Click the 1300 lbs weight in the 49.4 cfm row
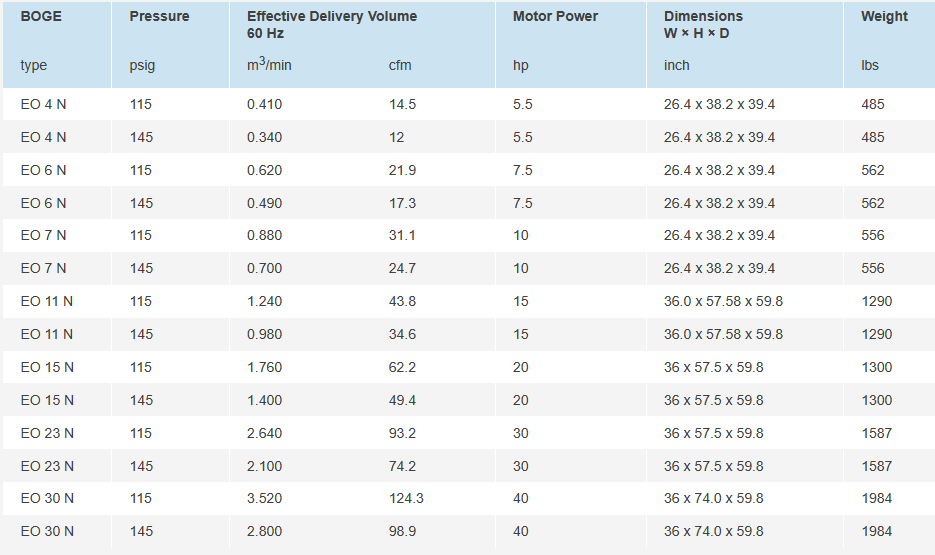Image resolution: width=935 pixels, height=555 pixels. [x=876, y=400]
